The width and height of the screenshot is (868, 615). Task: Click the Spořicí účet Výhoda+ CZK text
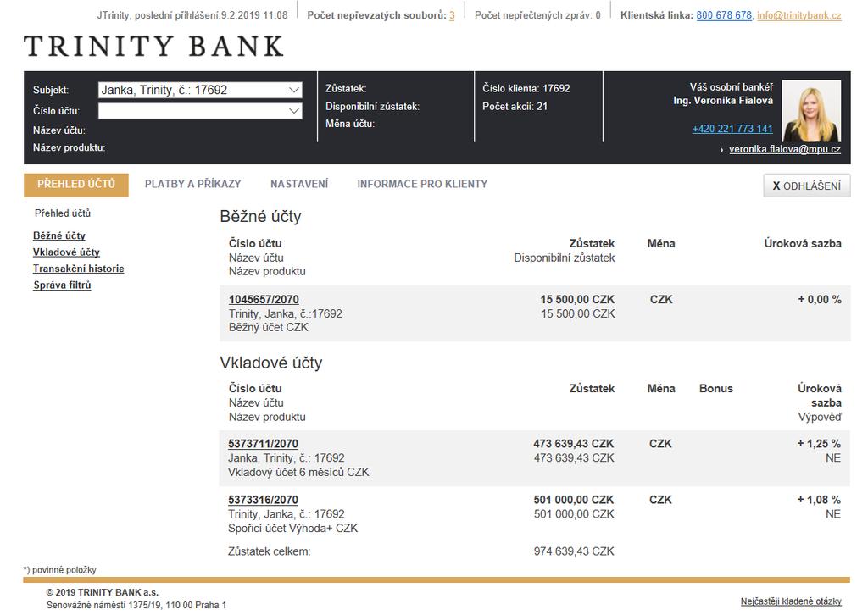(x=292, y=528)
